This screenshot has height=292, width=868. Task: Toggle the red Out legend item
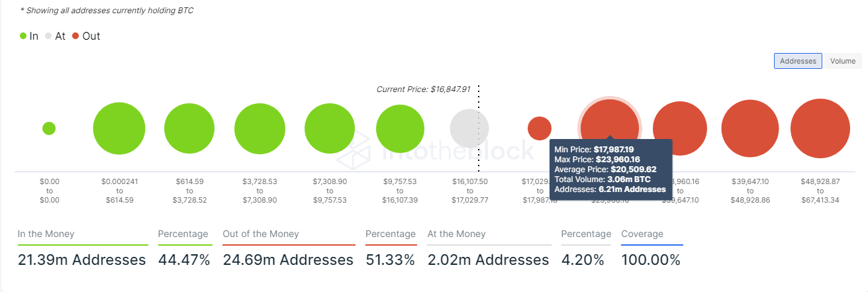click(86, 36)
